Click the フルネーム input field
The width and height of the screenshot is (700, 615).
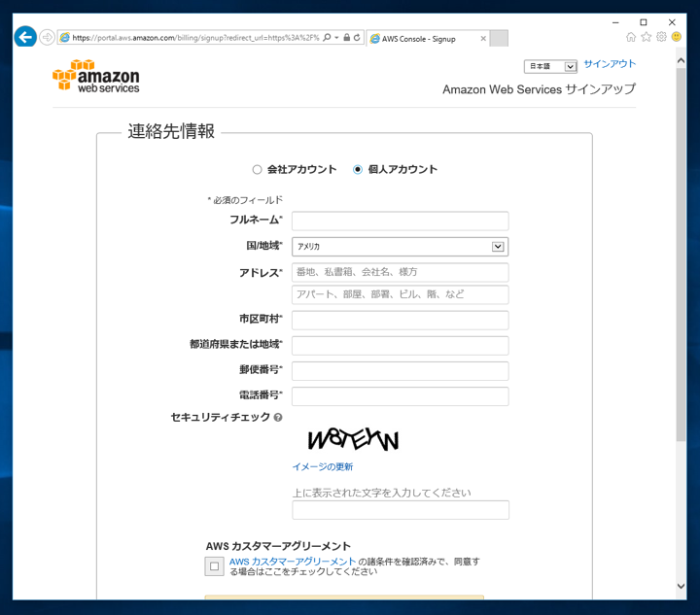point(400,221)
